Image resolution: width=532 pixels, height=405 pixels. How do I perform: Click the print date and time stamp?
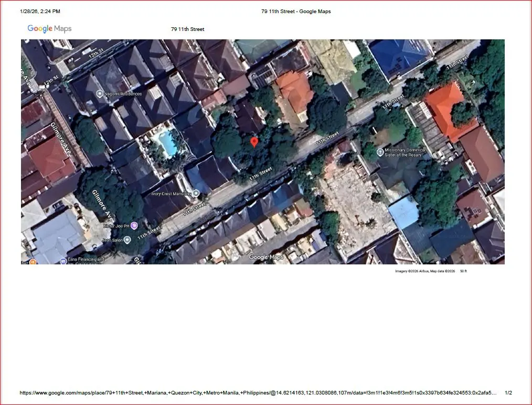[x=40, y=11]
